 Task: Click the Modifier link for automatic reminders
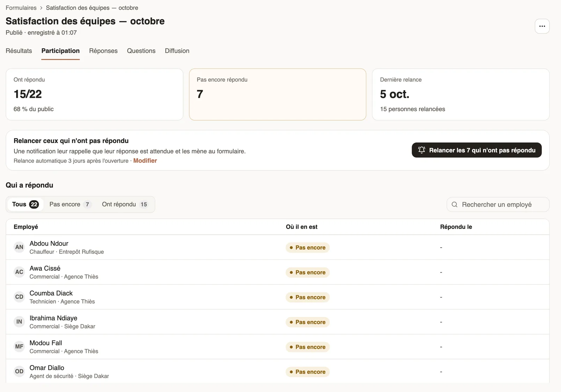pos(145,161)
